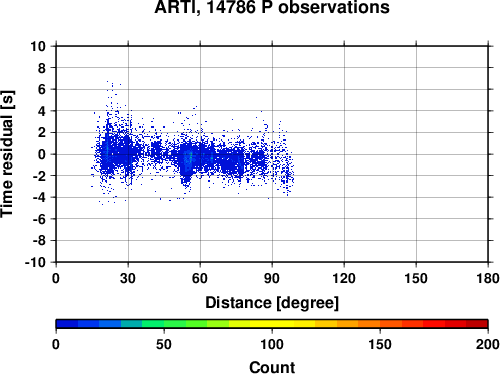This screenshot has height=374, width=500.
Task: Click the x-axis tick label 180
Action: pyautogui.click(x=488, y=278)
